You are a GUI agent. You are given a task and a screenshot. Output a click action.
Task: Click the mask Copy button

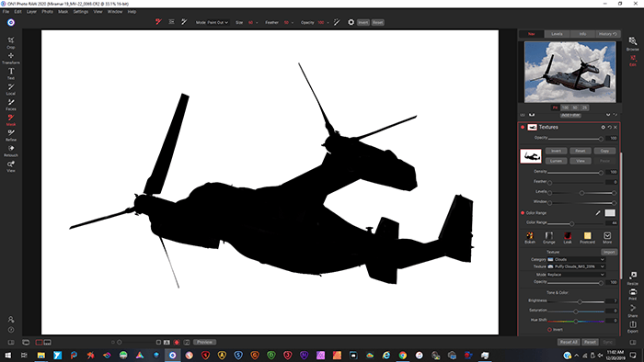[604, 151]
